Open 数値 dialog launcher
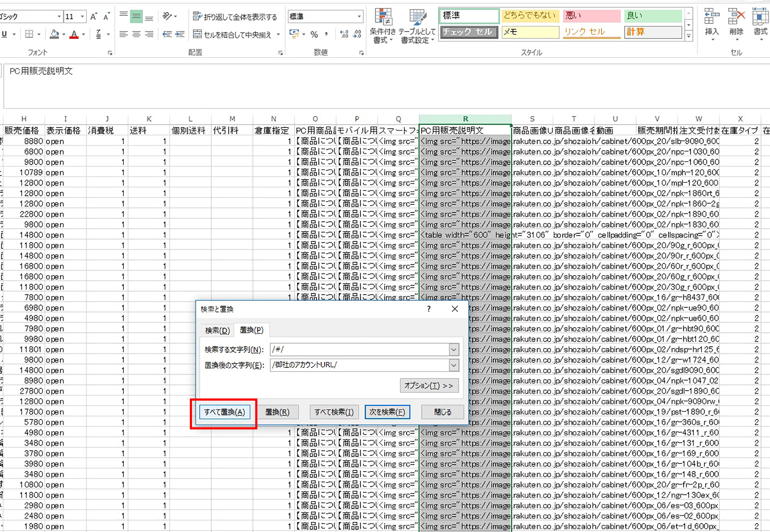 point(361,53)
